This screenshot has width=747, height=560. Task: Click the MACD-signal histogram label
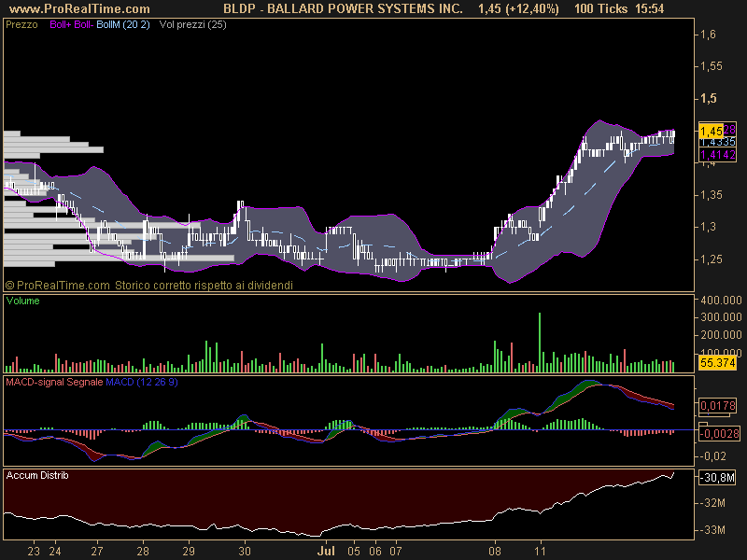(35, 382)
